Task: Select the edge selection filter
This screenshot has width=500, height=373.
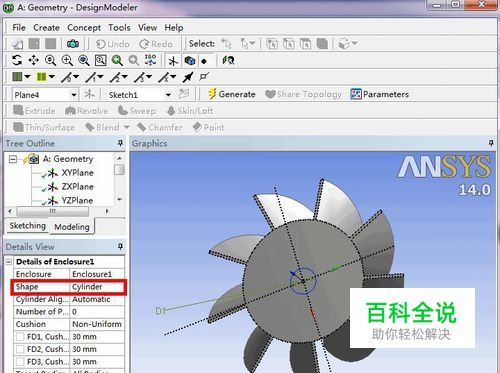Action: click(289, 44)
